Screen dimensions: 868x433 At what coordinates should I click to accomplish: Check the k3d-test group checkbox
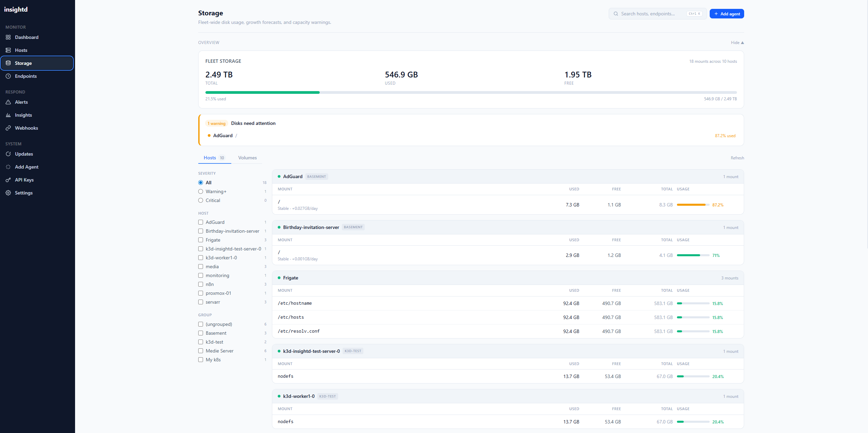pyautogui.click(x=201, y=342)
